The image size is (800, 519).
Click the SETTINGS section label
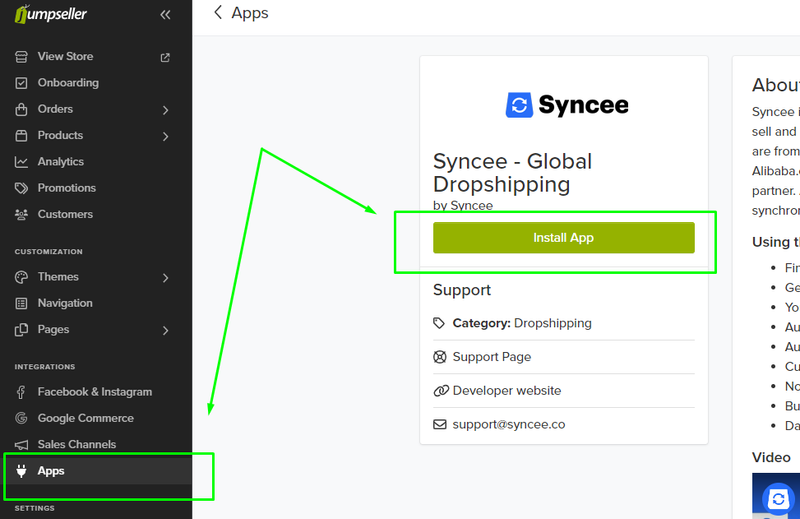point(35,508)
